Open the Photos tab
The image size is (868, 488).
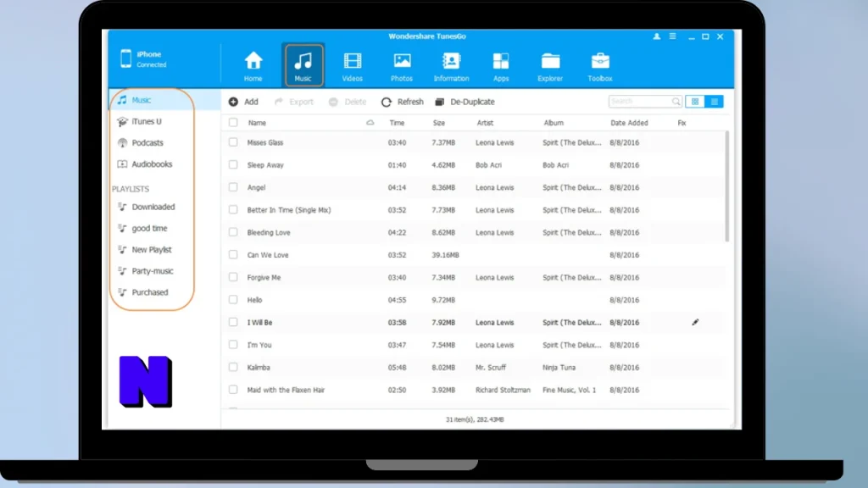402,66
